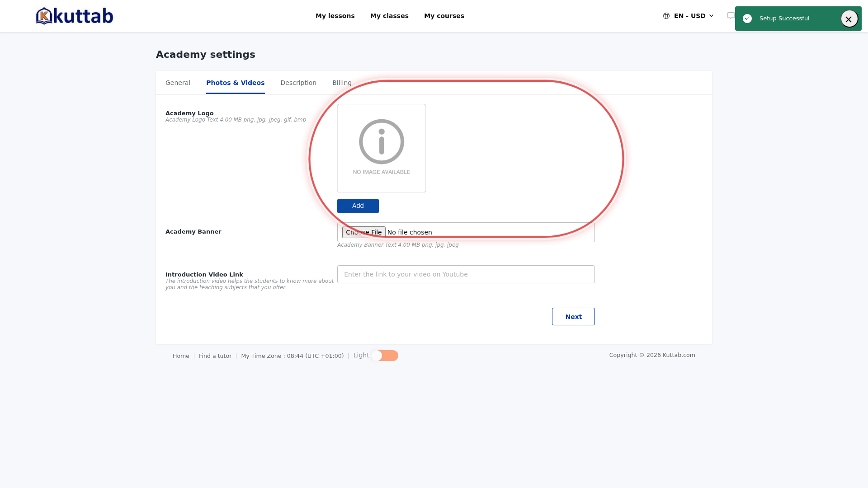Click the Academy Logo Text format hint
This screenshot has height=488, width=868.
[236, 120]
